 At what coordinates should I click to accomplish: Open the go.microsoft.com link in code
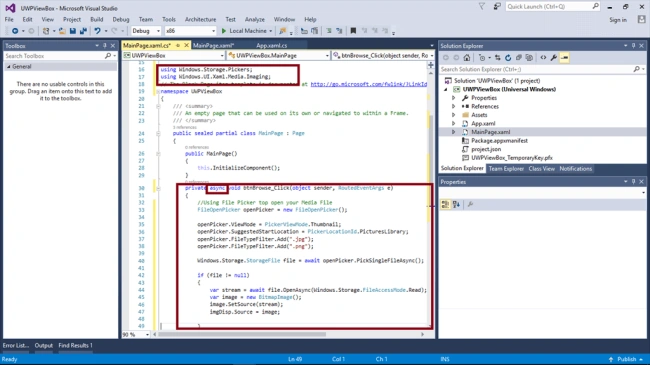pyautogui.click(x=369, y=84)
